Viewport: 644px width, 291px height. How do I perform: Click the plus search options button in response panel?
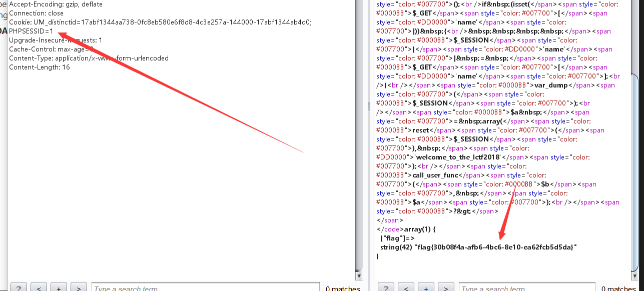426,288
